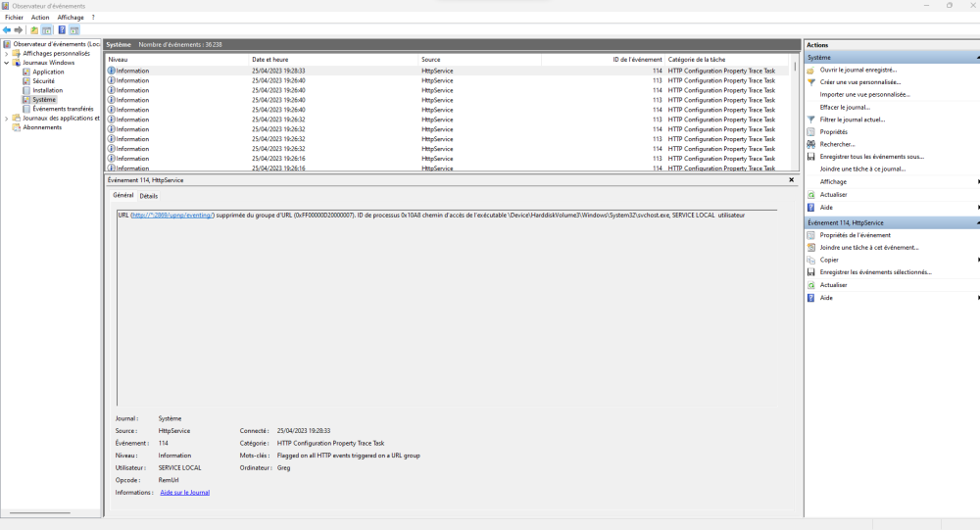Sort by ID de l'événement column

603,60
